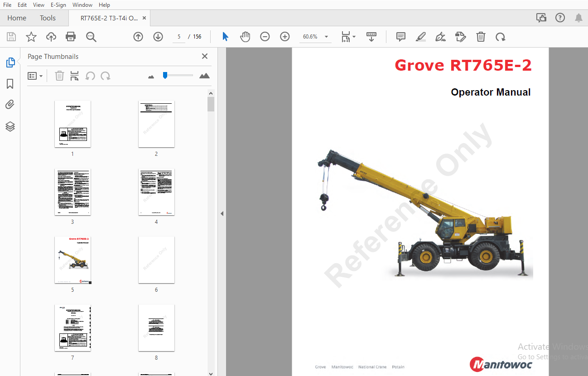Click the edit/stamp tool icon
This screenshot has width=588, height=376.
coord(460,37)
